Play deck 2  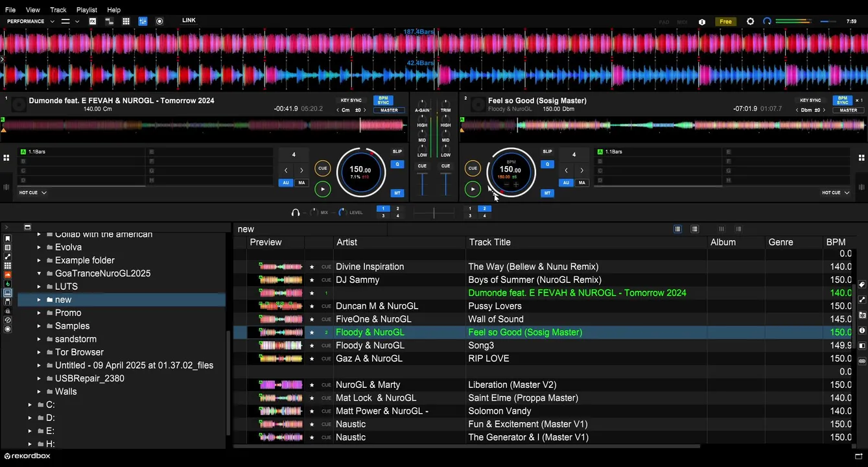[x=473, y=189]
